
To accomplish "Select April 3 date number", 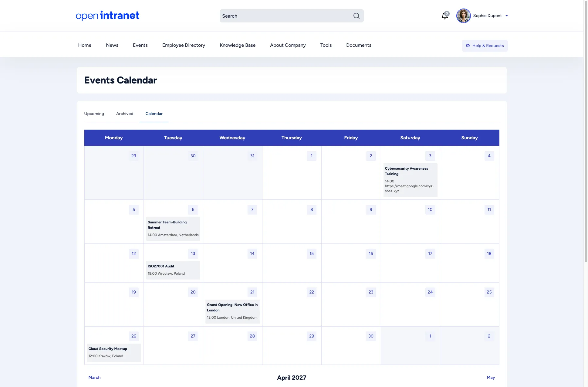I will [430, 156].
